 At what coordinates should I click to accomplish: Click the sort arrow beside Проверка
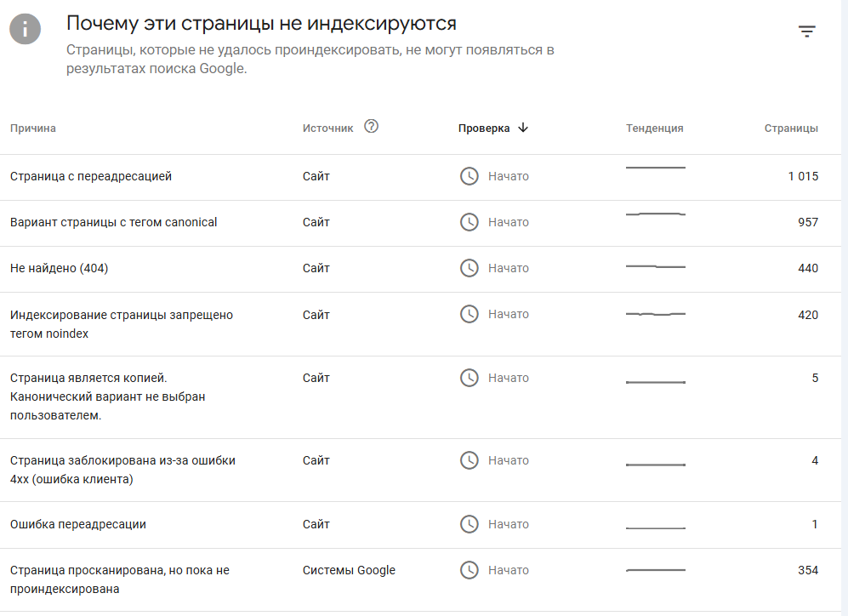pyautogui.click(x=523, y=128)
